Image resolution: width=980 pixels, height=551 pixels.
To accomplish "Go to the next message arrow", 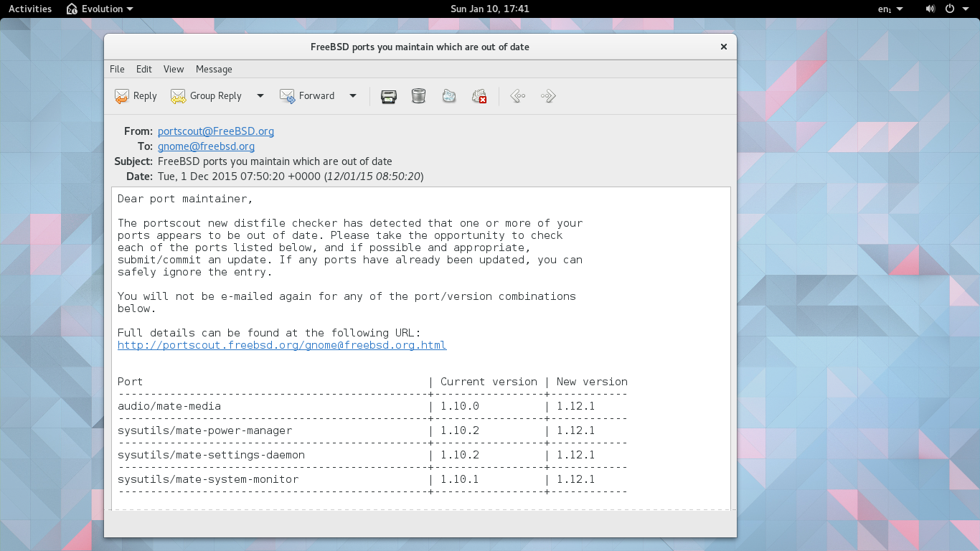I will (x=548, y=96).
